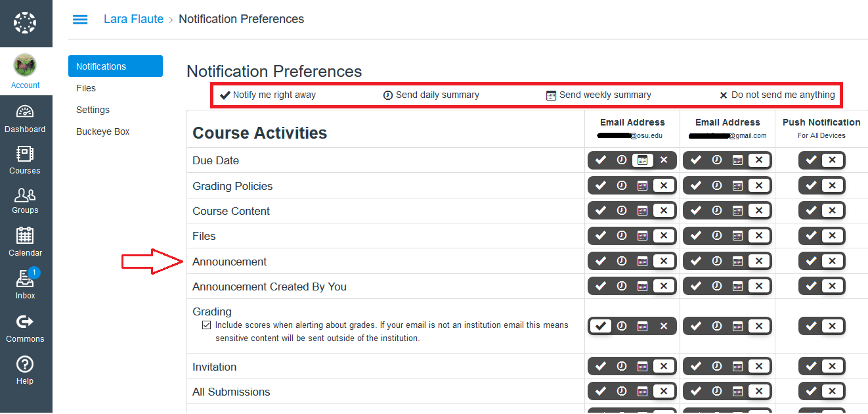The image size is (868, 414).
Task: Click Buckeye Box link
Action: click(103, 131)
